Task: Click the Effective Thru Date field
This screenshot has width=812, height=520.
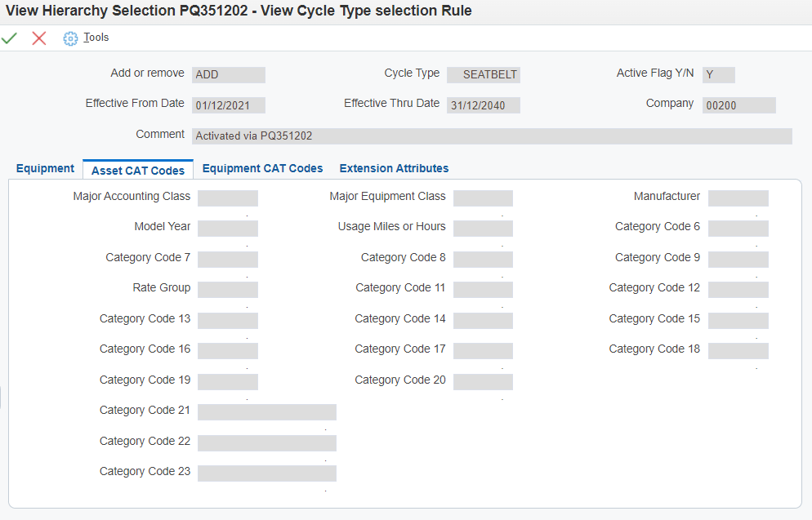Action: click(484, 105)
